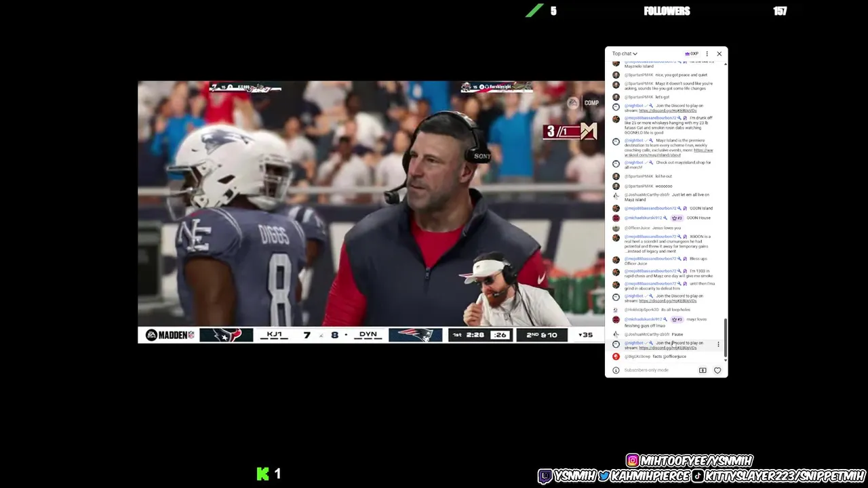Click the 157 followers count

pos(780,11)
